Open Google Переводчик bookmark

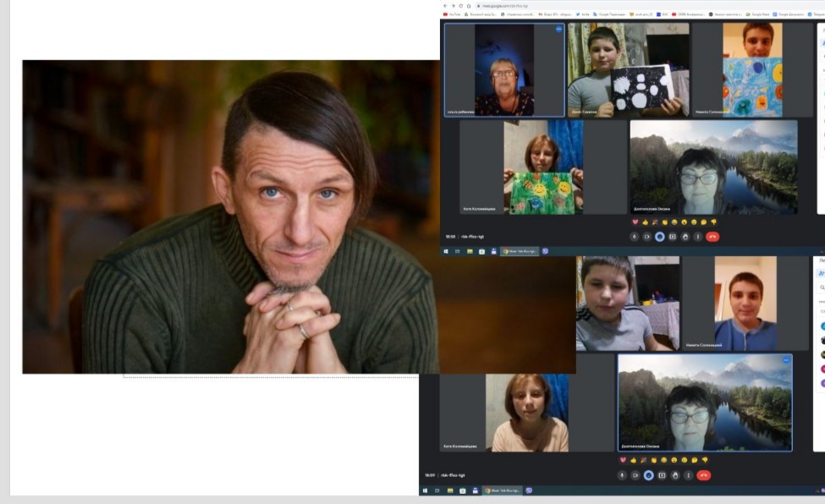610,14
